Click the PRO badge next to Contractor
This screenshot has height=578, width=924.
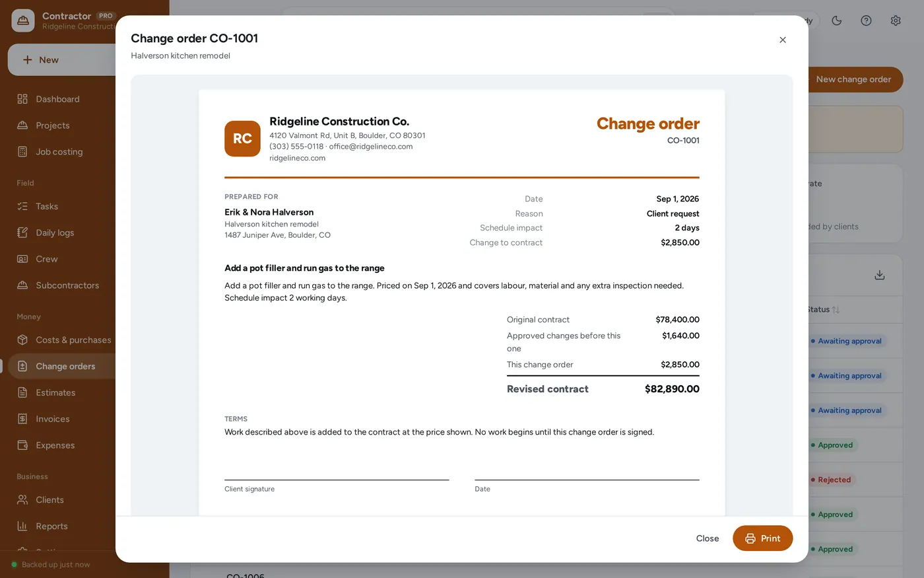click(106, 16)
